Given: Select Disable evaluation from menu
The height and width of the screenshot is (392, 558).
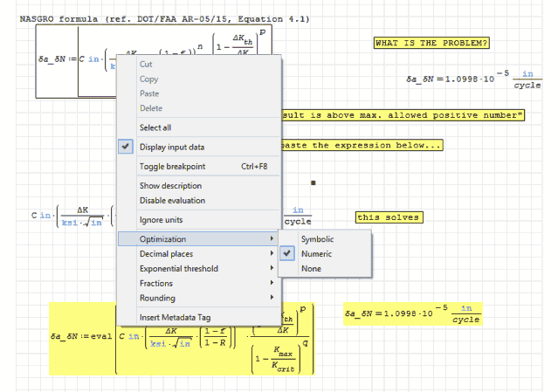Looking at the screenshot, I should point(172,201).
